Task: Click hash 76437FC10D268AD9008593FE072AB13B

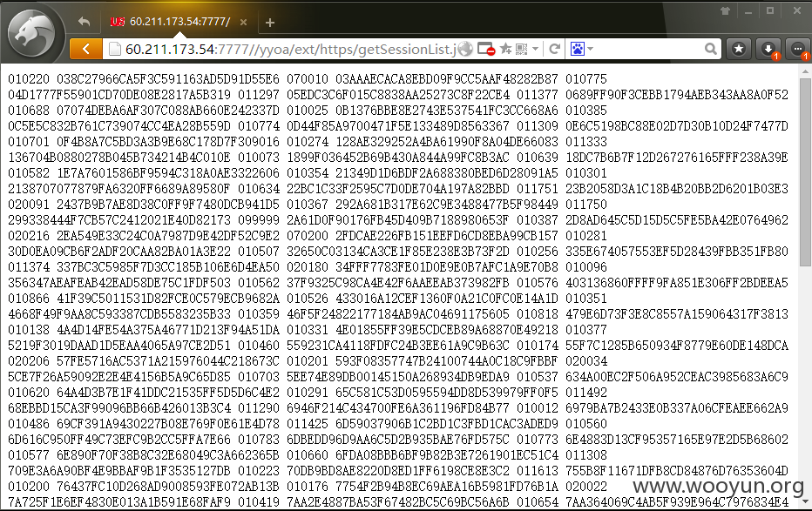Action: click(168, 487)
